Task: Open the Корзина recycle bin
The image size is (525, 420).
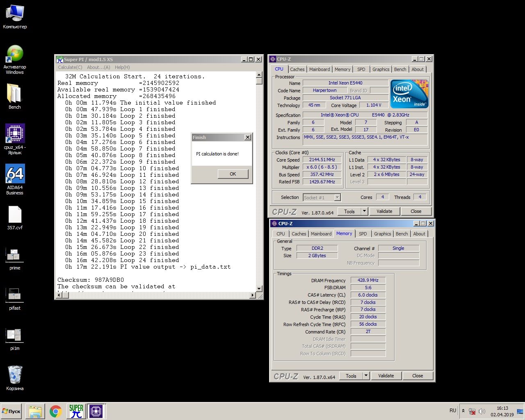Action: [x=15, y=378]
